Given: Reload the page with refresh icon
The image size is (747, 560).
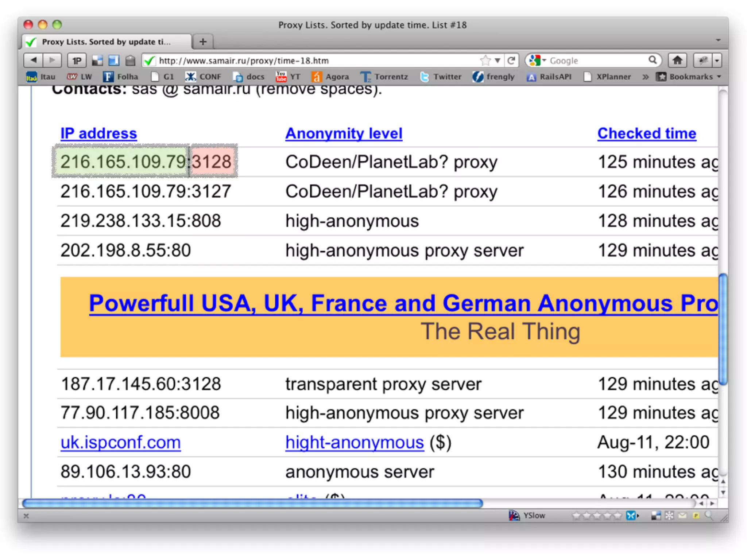Looking at the screenshot, I should pos(511,60).
